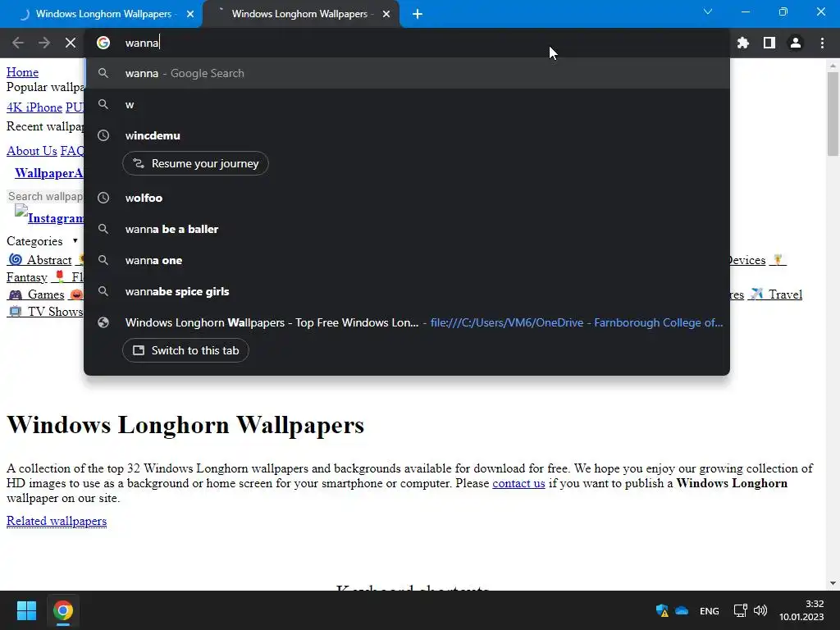Viewport: 840px width, 630px height.
Task: Open the Home link
Action: tap(22, 72)
